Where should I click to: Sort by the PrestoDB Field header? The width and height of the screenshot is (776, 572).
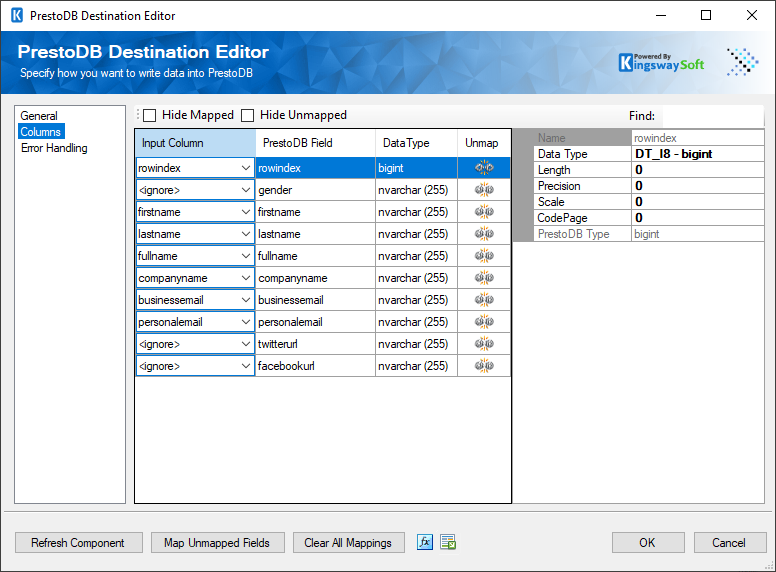(315, 143)
